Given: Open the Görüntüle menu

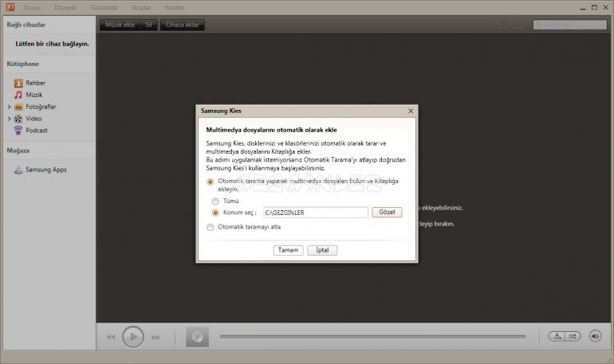Looking at the screenshot, I should click(104, 7).
